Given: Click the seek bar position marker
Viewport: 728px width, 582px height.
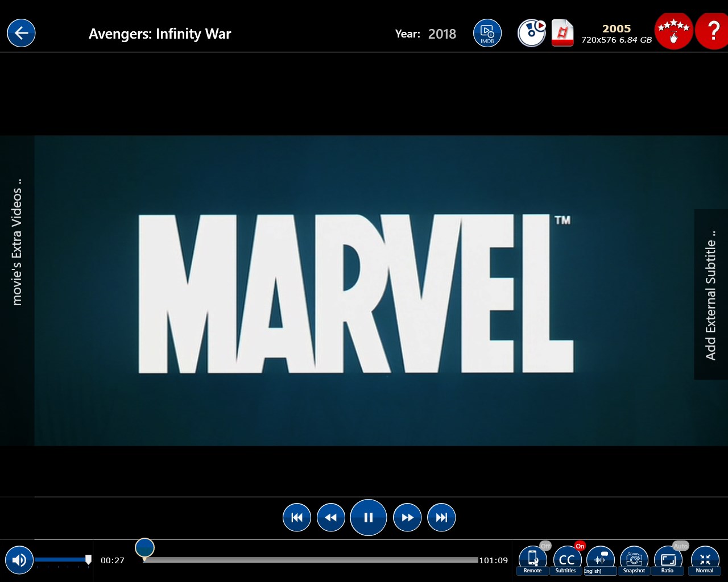Looking at the screenshot, I should [144, 547].
